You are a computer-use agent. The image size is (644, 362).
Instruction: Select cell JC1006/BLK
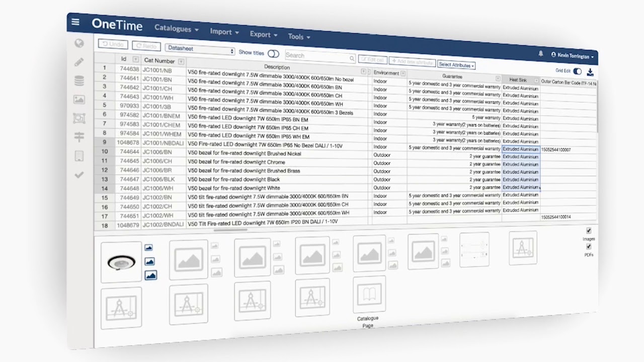164,179
